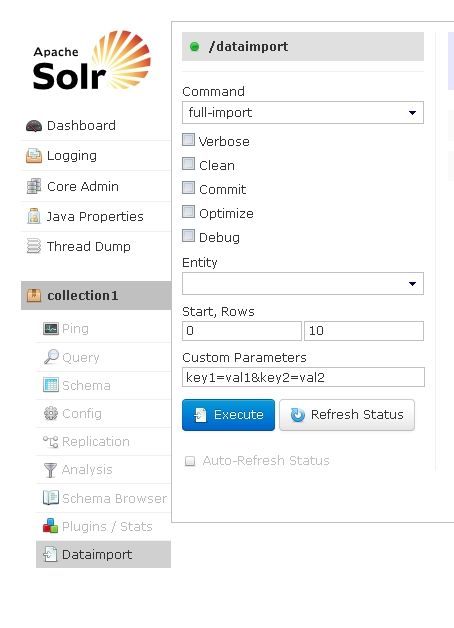Image resolution: width=454 pixels, height=628 pixels.
Task: Select the Core Admin server icon
Action: [34, 186]
